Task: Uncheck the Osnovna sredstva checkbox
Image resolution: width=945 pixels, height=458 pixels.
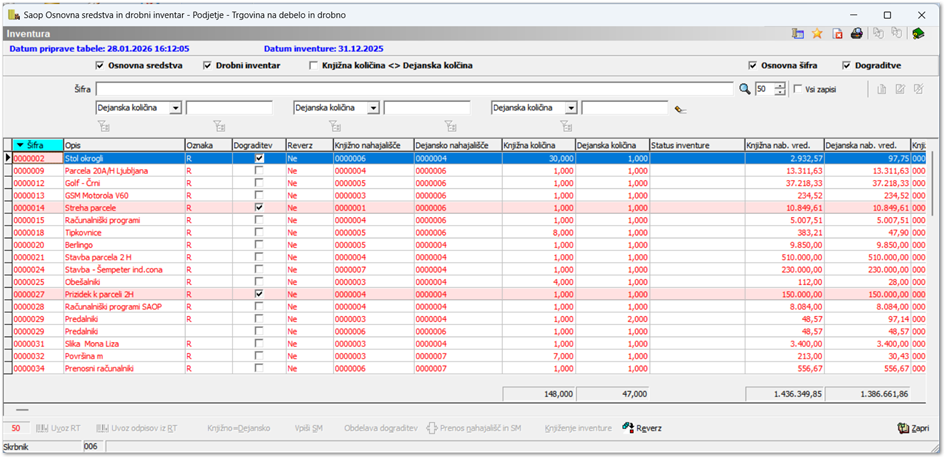Action: 100,65
